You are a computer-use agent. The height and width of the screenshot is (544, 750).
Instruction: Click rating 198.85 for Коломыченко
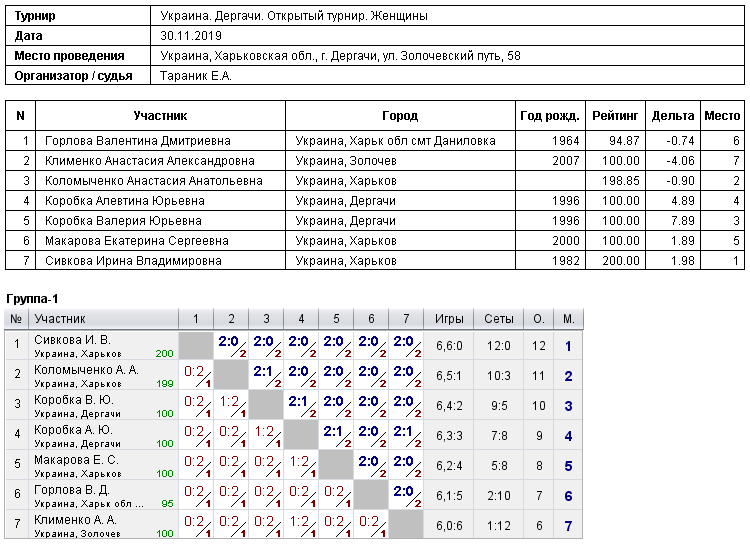tap(620, 181)
